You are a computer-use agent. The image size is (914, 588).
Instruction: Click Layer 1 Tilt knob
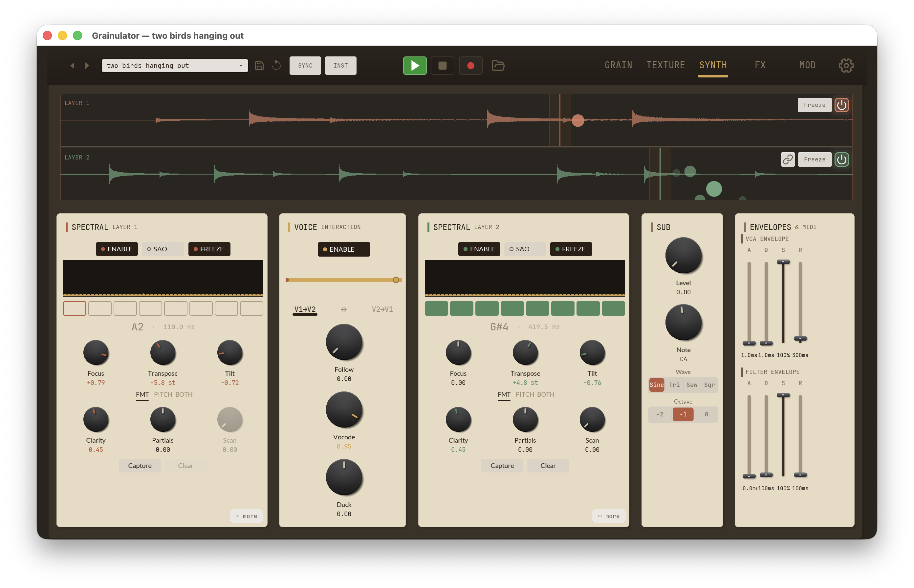[x=229, y=353]
